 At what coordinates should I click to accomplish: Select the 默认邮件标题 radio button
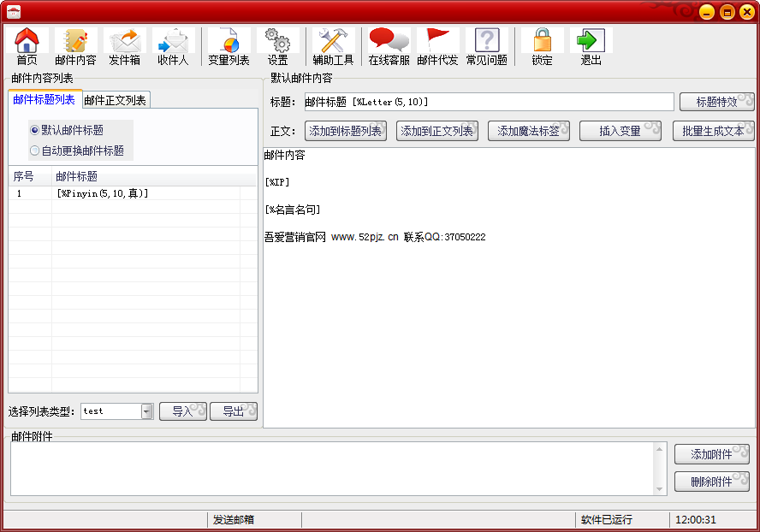(x=35, y=130)
